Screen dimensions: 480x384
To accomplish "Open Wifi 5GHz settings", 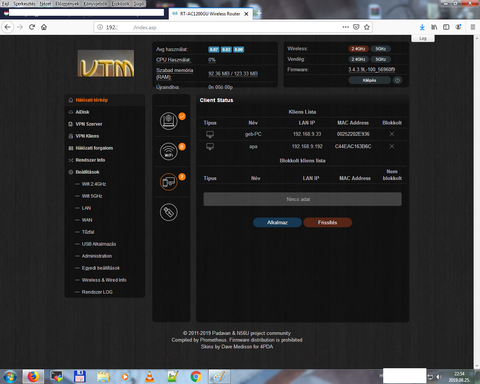I will [x=92, y=196].
